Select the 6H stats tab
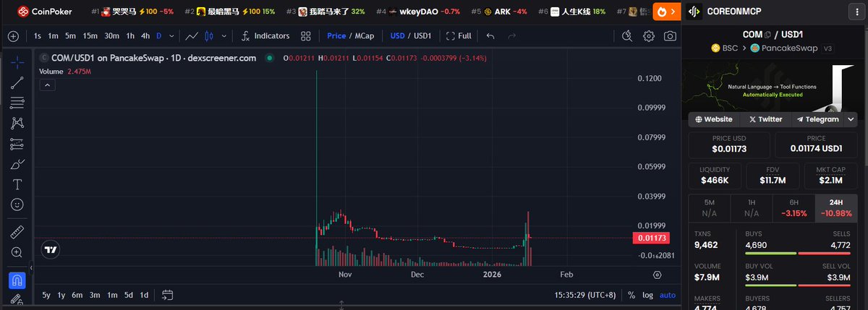868x310 pixels. [x=794, y=207]
